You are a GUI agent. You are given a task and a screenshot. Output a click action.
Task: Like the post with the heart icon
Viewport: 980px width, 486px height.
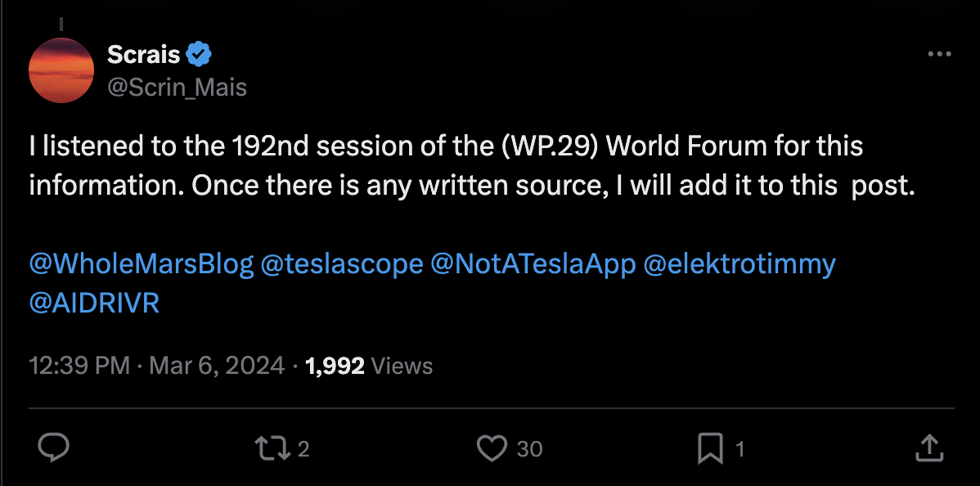pos(492,448)
